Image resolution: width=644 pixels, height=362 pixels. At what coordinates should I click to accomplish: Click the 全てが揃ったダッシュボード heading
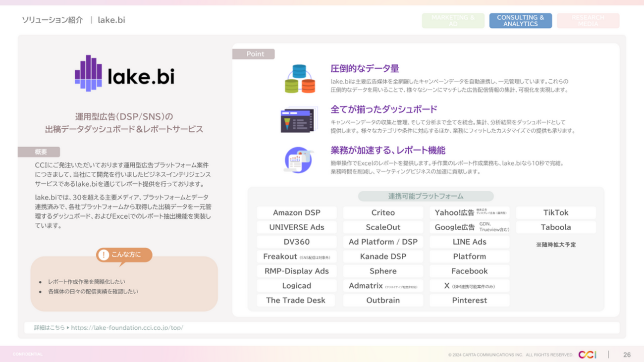coord(384,109)
